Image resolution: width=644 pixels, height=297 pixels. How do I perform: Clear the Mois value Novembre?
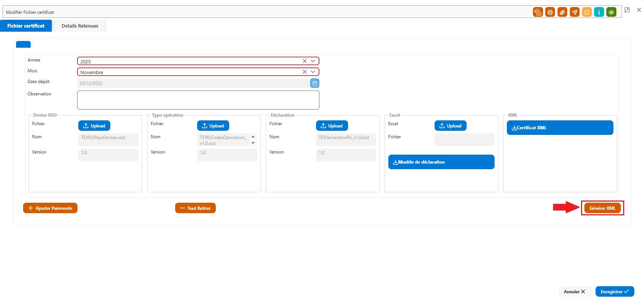[x=304, y=72]
